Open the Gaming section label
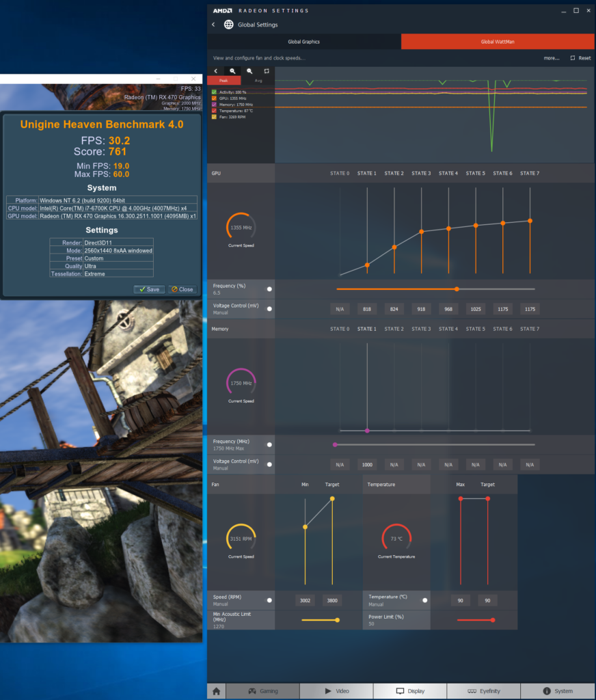The image size is (596, 700). click(x=269, y=691)
